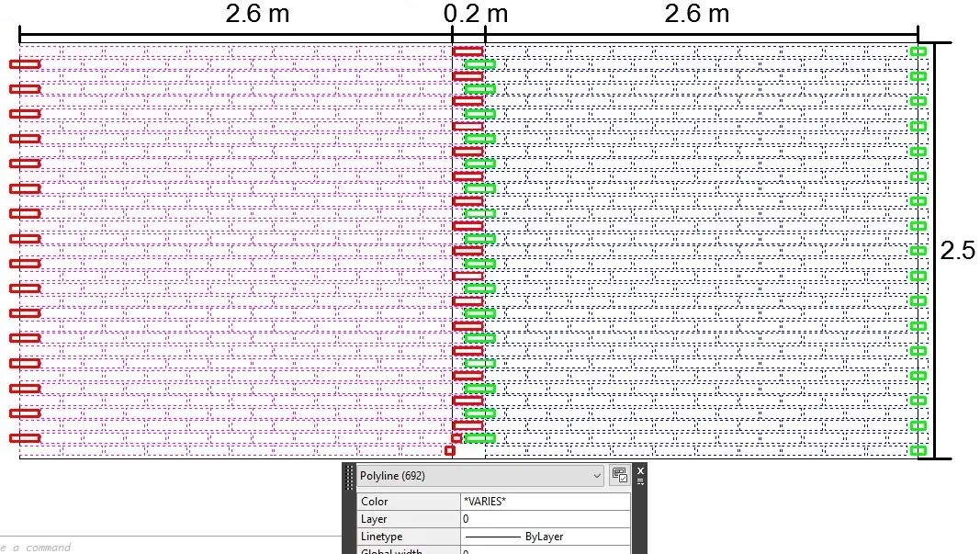Click the dotted grip handle of Quick Properties
Image resolution: width=980 pixels, height=554 pixels.
pyautogui.click(x=349, y=477)
